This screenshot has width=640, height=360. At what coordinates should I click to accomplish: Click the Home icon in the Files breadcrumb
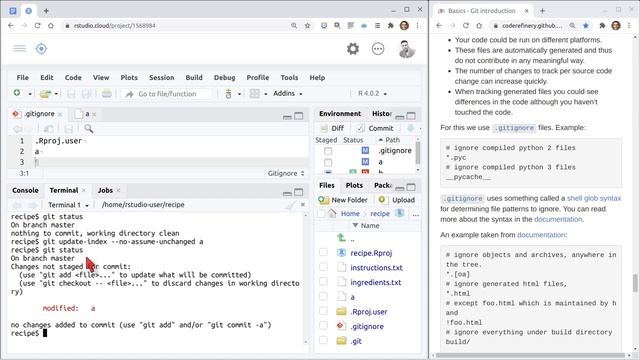[x=332, y=213]
